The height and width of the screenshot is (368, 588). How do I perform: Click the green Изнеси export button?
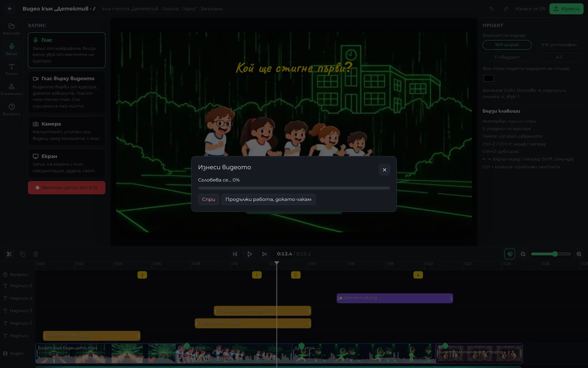(566, 9)
